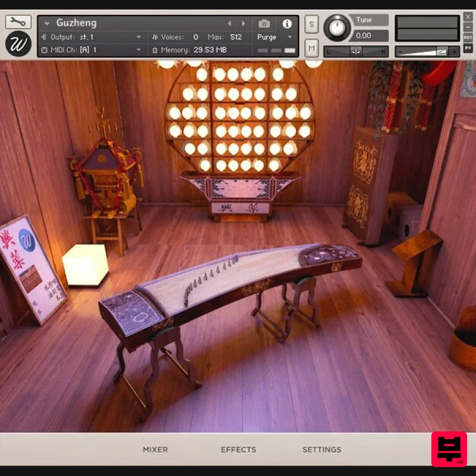Click the PV performance view button
The width and height of the screenshot is (476, 476).
469,46
